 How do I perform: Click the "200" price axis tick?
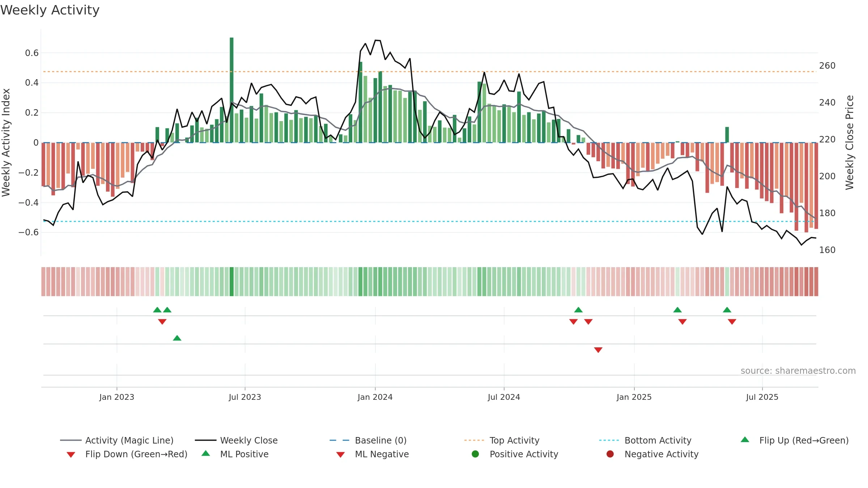pyautogui.click(x=827, y=176)
